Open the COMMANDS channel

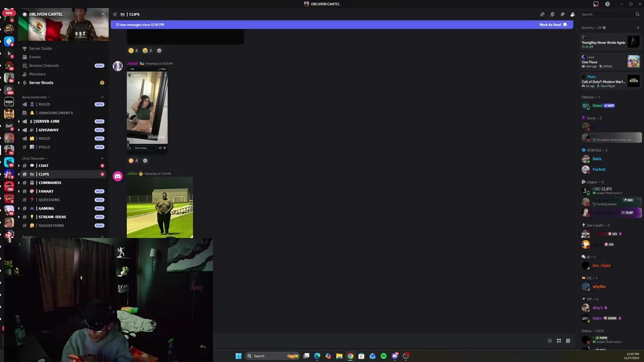pos(63,183)
